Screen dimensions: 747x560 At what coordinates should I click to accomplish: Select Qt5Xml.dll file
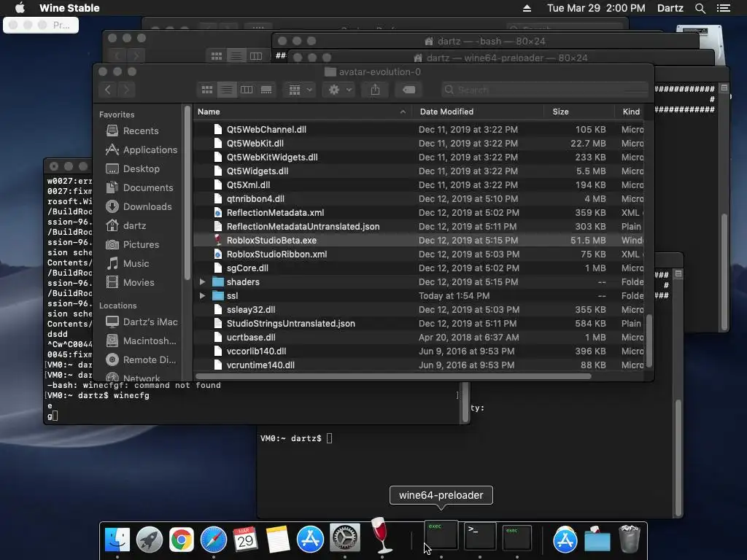pos(419,184)
